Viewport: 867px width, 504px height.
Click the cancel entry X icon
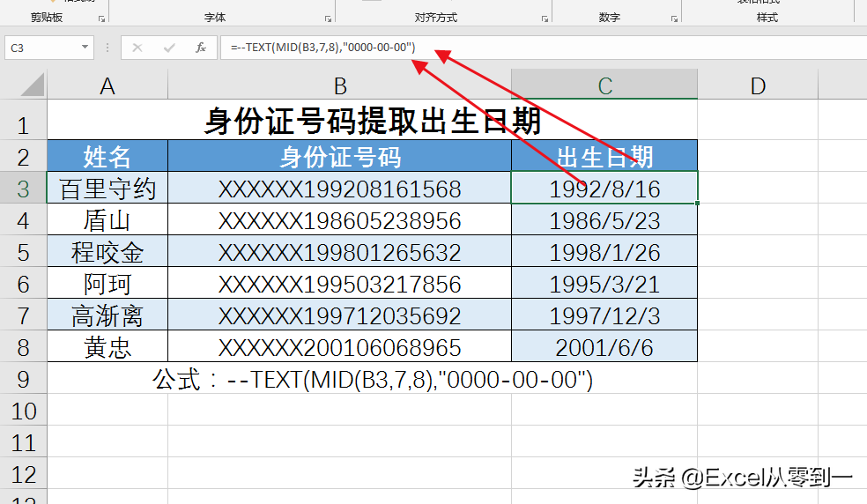coord(137,48)
